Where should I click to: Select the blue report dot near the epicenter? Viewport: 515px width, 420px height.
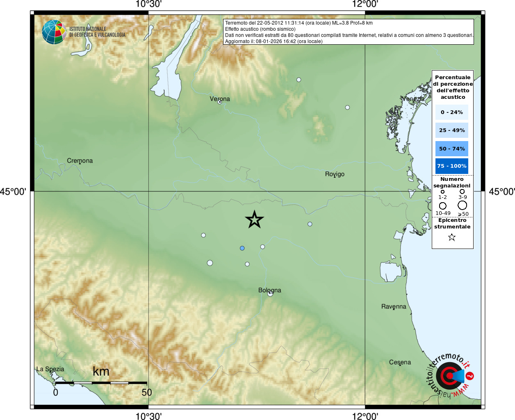click(242, 248)
